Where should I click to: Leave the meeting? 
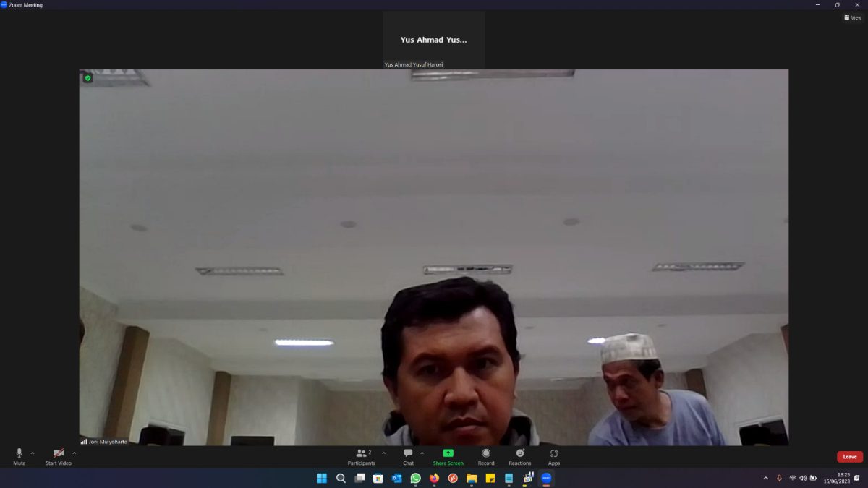point(849,457)
